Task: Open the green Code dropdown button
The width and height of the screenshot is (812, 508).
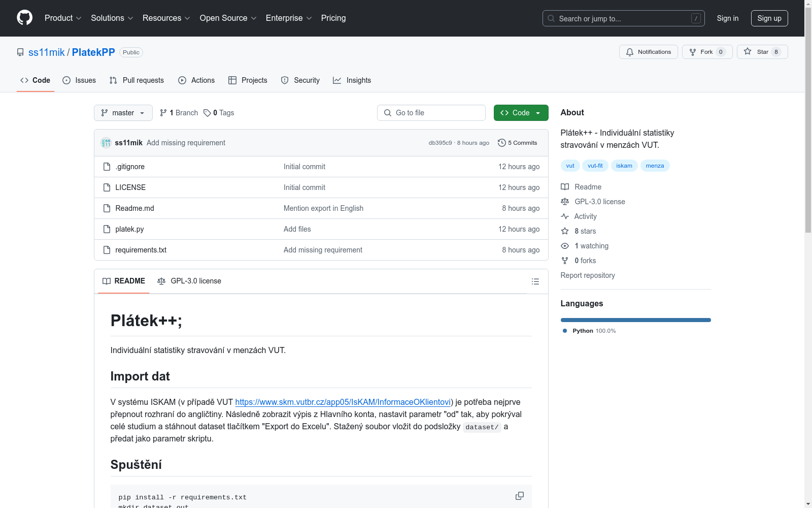Action: pos(521,113)
